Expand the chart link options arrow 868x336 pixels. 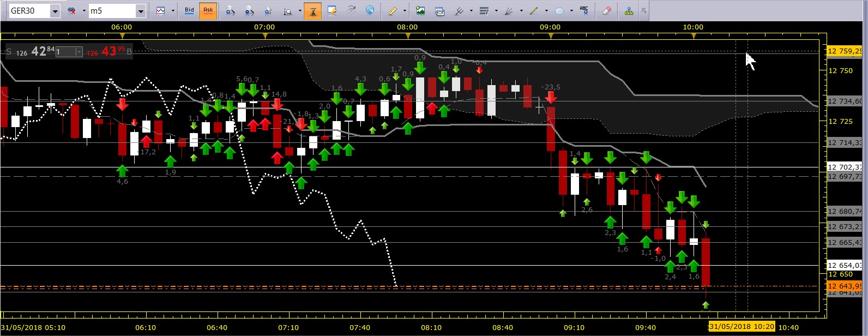tap(83, 10)
